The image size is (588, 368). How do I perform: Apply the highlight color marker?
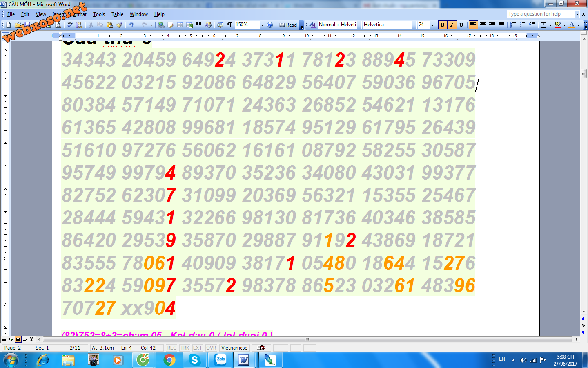coord(558,25)
